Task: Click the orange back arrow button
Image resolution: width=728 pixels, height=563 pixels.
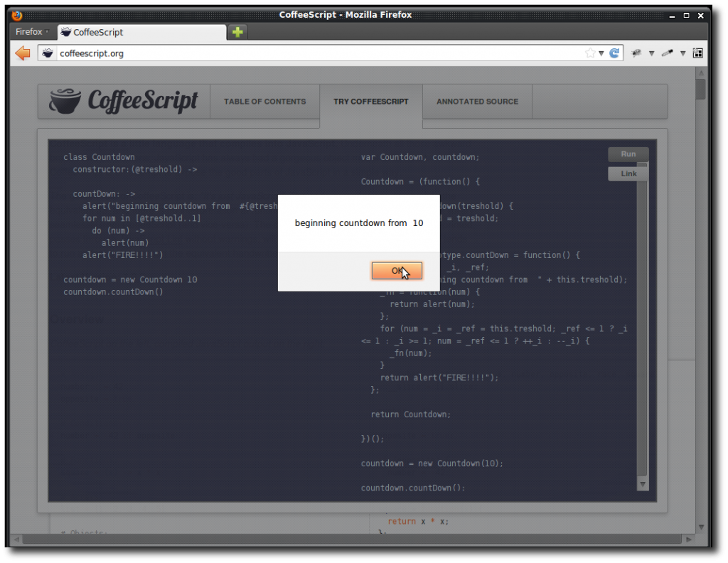Action: point(23,53)
